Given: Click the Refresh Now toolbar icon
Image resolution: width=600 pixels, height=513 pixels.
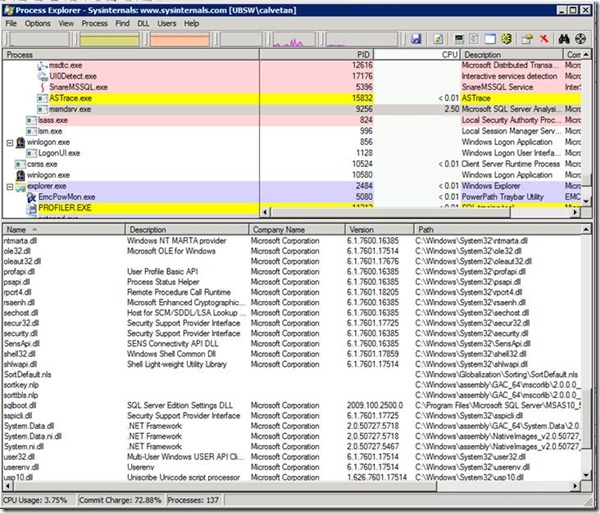Looking at the screenshot, I should [439, 38].
